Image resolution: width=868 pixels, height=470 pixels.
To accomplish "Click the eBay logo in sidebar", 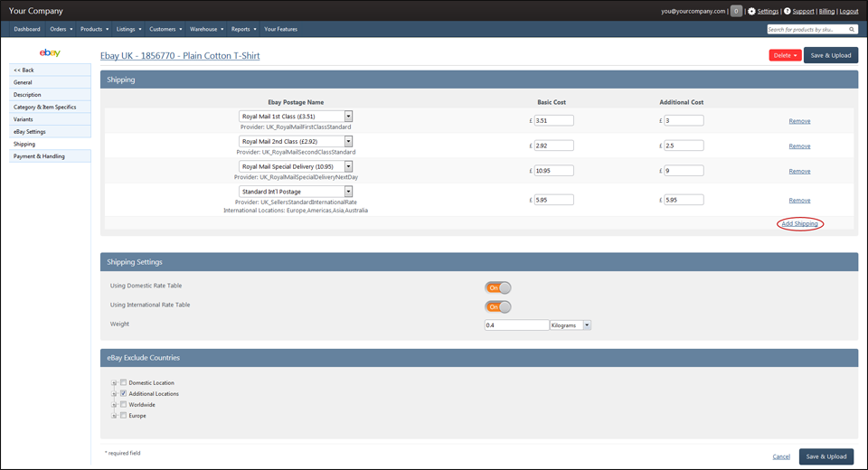I will click(x=50, y=53).
